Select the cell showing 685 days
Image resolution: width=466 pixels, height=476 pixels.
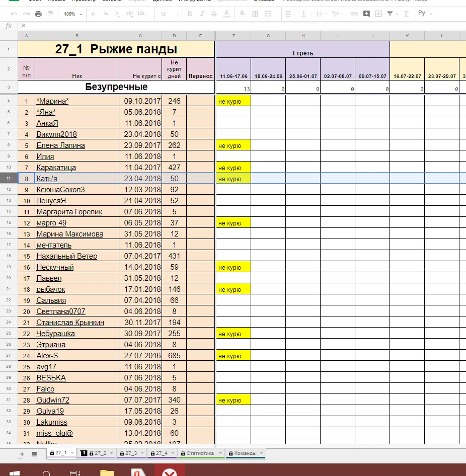pos(174,355)
